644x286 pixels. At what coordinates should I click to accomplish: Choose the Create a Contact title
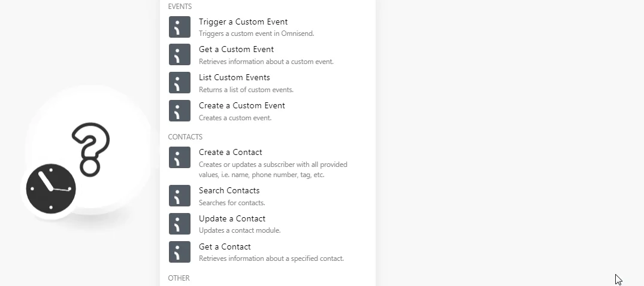tap(231, 152)
